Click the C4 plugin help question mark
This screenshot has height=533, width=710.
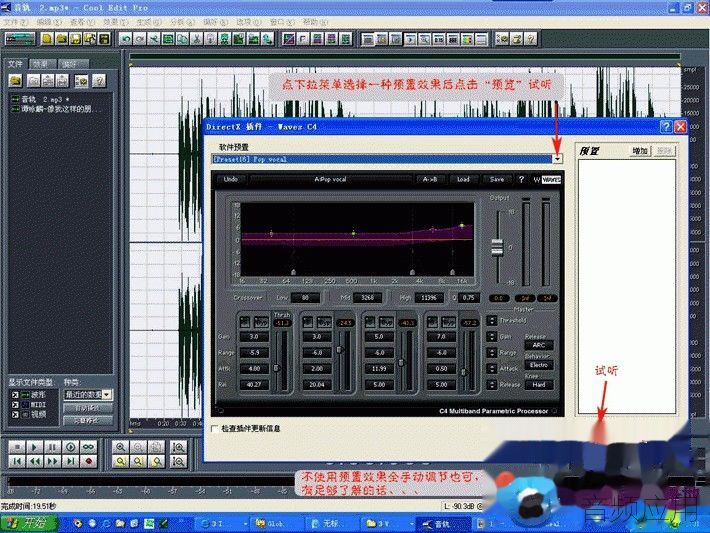coord(521,179)
